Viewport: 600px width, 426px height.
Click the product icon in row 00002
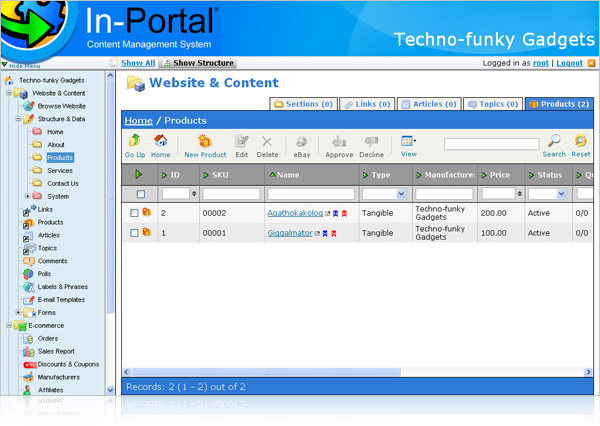tap(147, 212)
